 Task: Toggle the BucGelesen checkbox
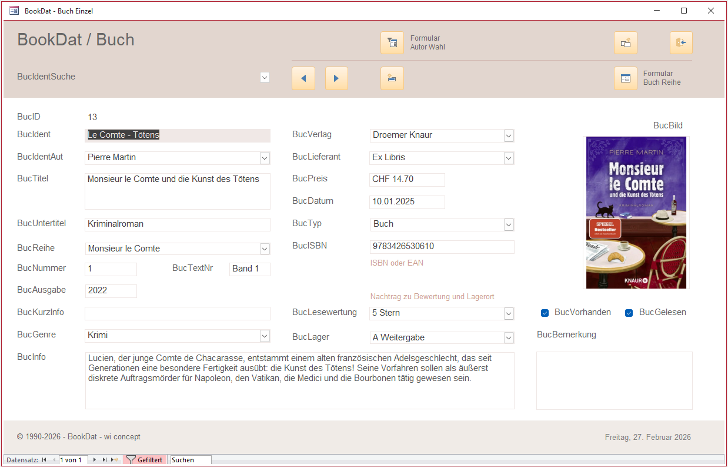(629, 313)
